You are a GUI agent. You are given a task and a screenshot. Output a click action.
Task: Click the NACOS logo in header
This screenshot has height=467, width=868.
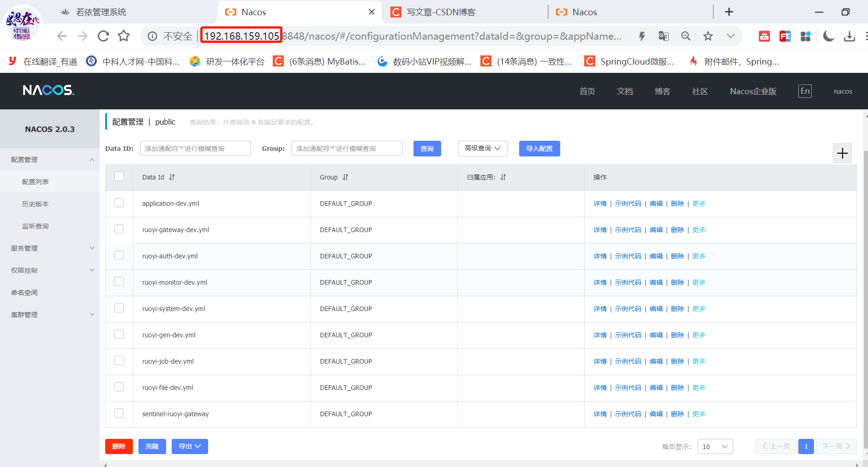[x=48, y=90]
